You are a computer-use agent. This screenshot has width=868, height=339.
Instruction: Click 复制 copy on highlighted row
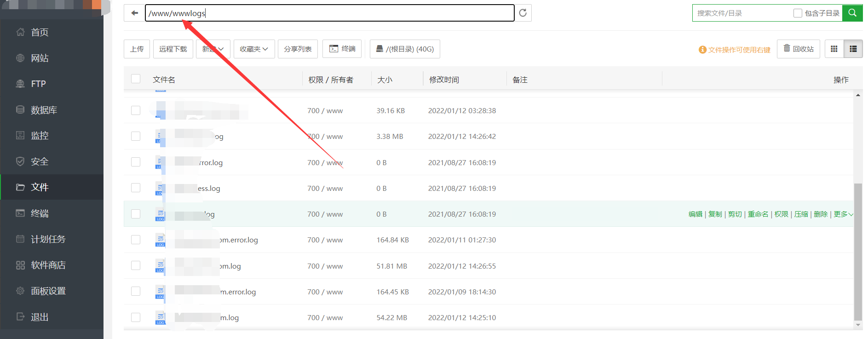click(x=715, y=214)
